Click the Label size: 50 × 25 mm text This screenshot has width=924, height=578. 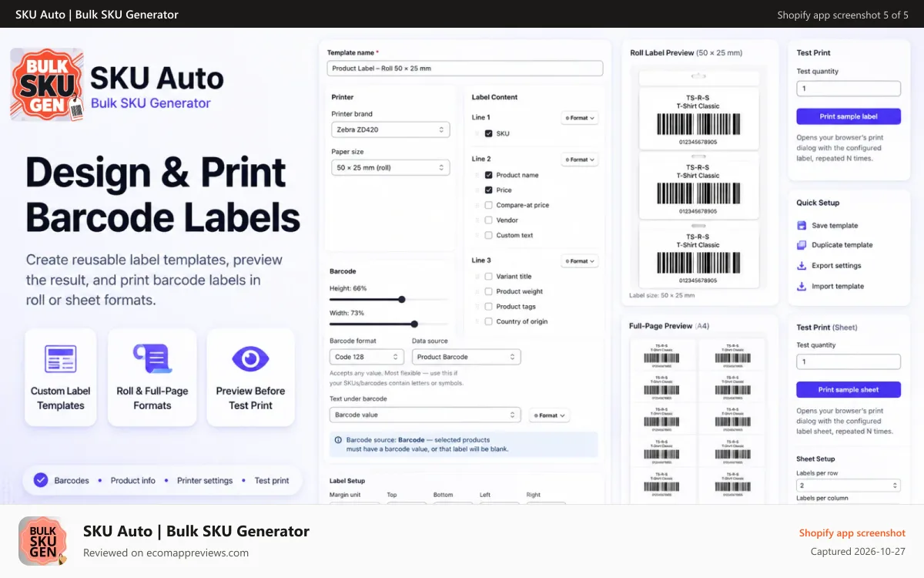point(661,295)
